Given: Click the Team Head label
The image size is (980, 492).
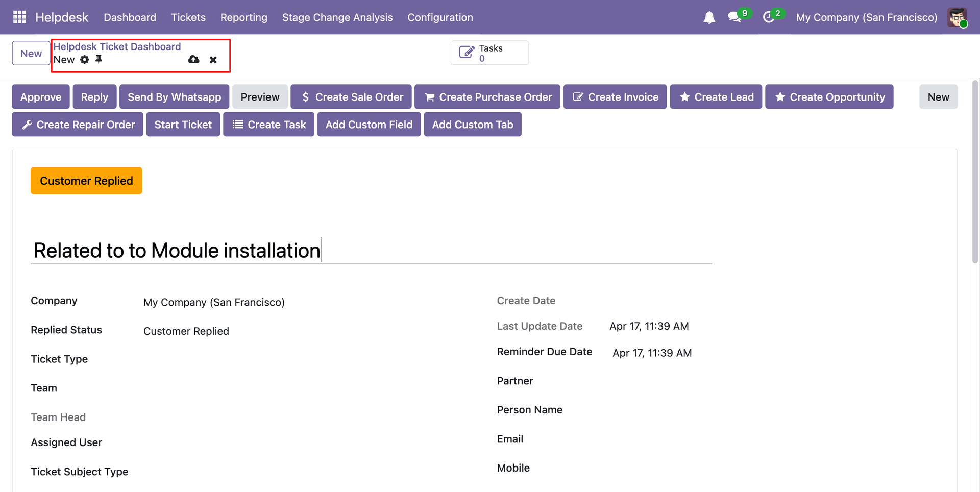Looking at the screenshot, I should 58,417.
